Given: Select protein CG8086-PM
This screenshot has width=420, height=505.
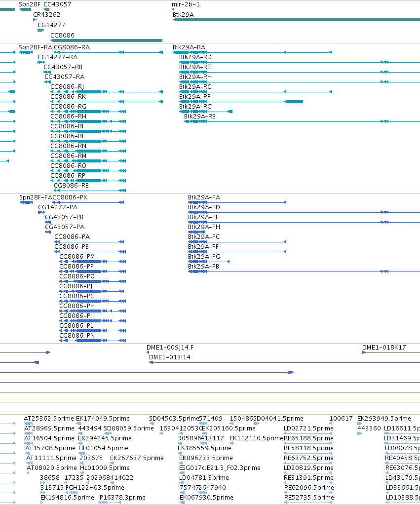Looking at the screenshot, I should (77, 257).
